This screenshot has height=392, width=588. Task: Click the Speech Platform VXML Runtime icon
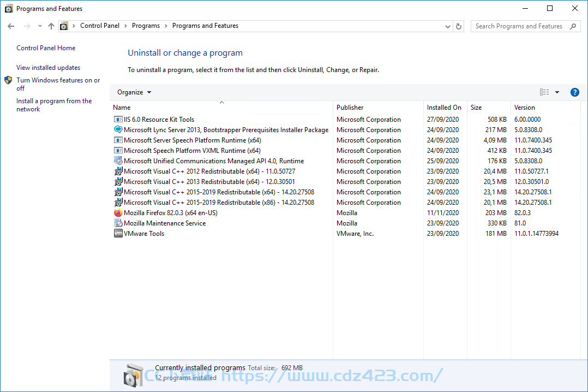click(x=118, y=151)
